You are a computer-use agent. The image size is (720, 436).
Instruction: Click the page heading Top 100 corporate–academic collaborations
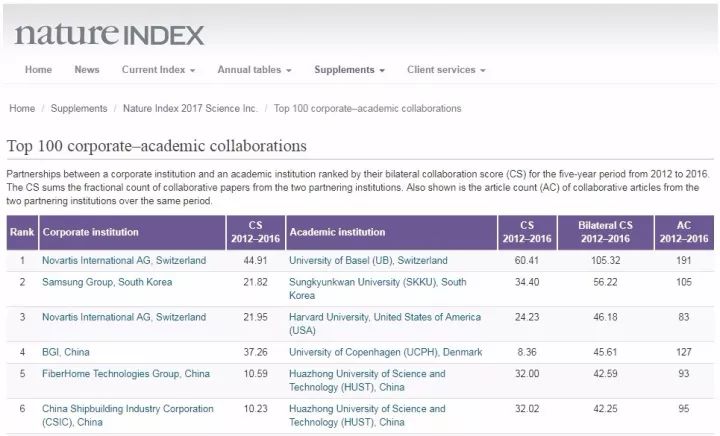(157, 146)
